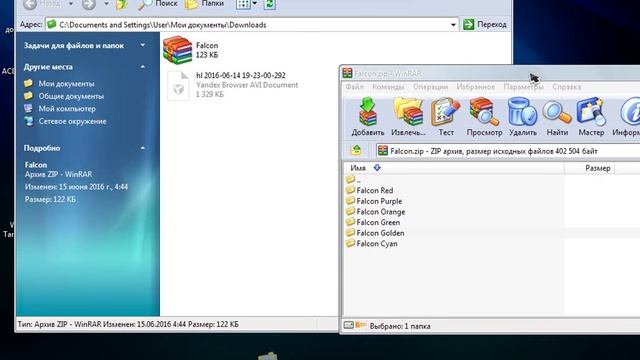The height and width of the screenshot is (360, 640).
Task: Open the Файл menu in WinRAR
Action: coord(354,87)
